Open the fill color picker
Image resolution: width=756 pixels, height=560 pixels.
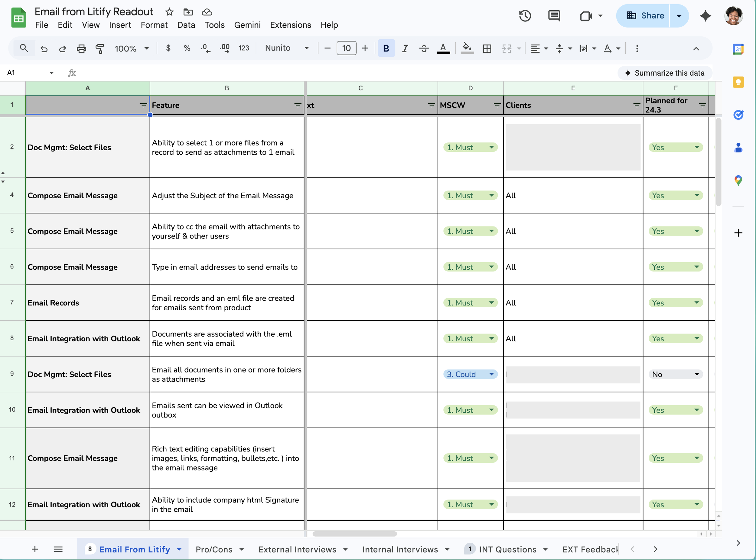click(x=467, y=48)
